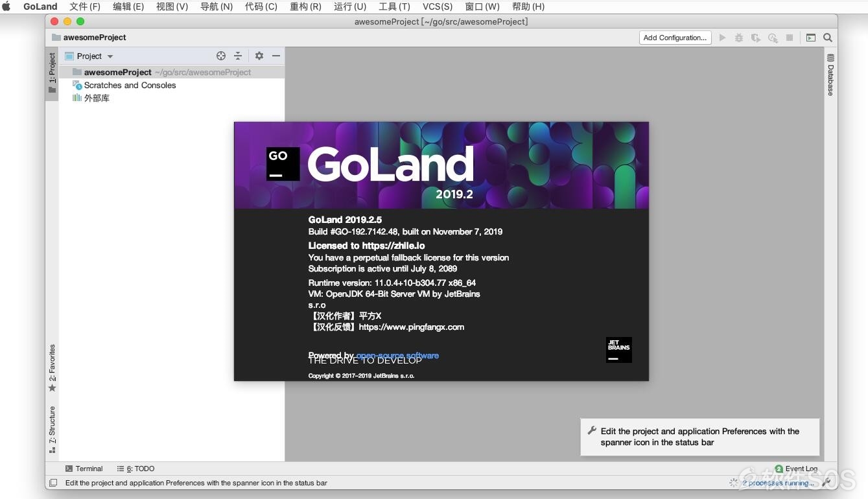
Task: Click the Profiler run icon
Action: (773, 38)
